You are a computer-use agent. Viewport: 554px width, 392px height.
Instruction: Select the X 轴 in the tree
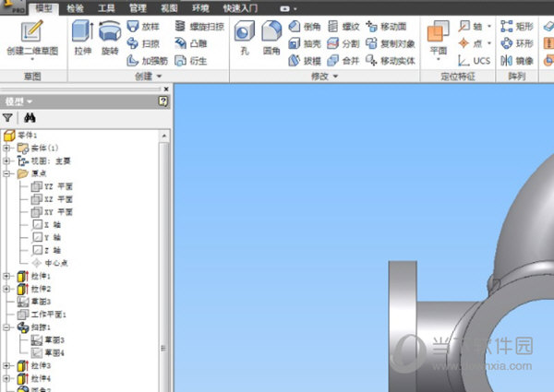[46, 225]
